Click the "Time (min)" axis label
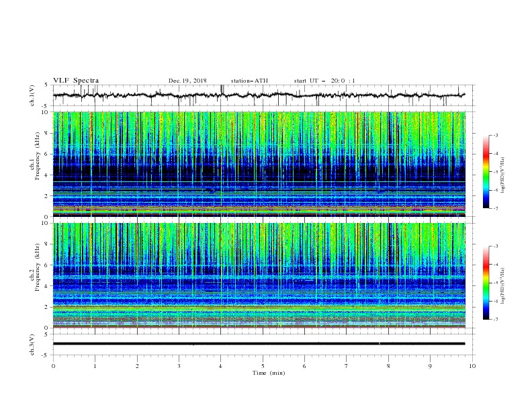This screenshot has height=411, width=532. tap(269, 373)
